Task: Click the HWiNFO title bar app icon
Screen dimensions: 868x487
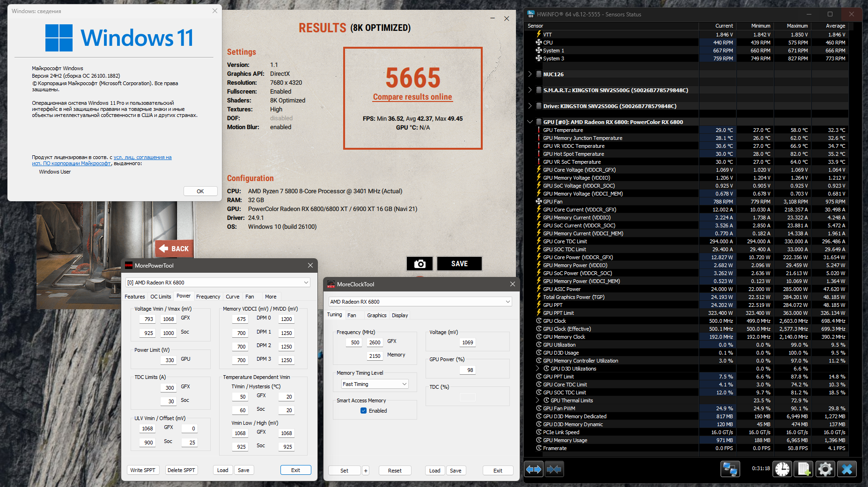Action: (x=531, y=14)
